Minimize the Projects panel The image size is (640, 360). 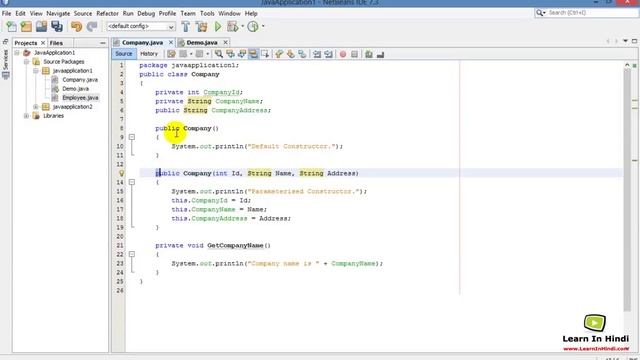[103, 43]
